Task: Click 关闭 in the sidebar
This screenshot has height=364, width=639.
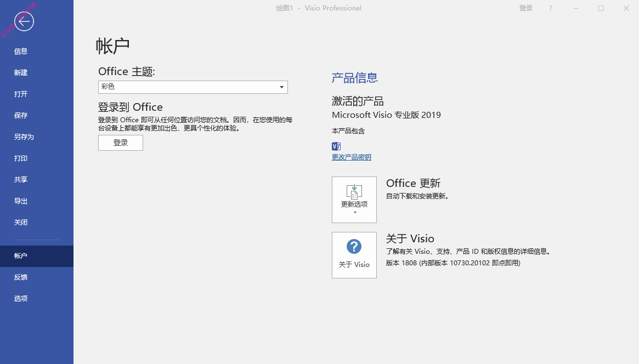Action: pos(37,223)
